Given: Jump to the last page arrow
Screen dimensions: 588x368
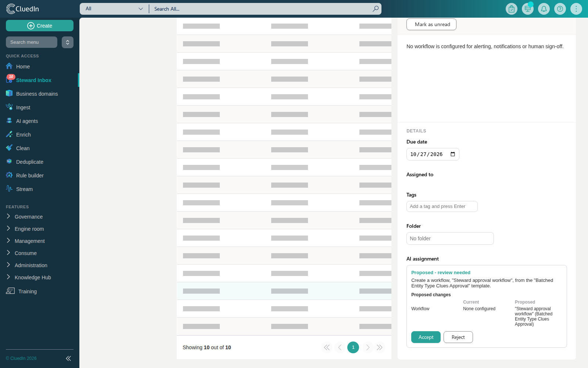Looking at the screenshot, I should point(380,347).
